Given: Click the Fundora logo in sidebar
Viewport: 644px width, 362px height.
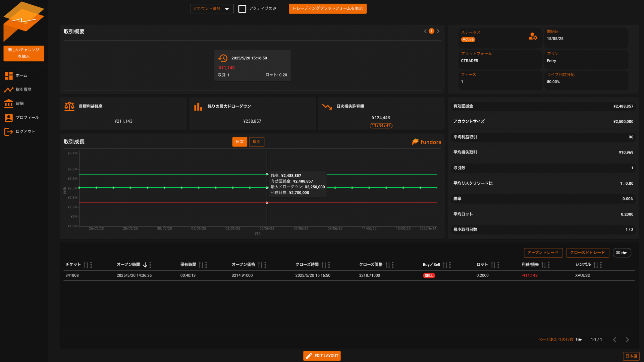Looking at the screenshot, I should 23,21.
